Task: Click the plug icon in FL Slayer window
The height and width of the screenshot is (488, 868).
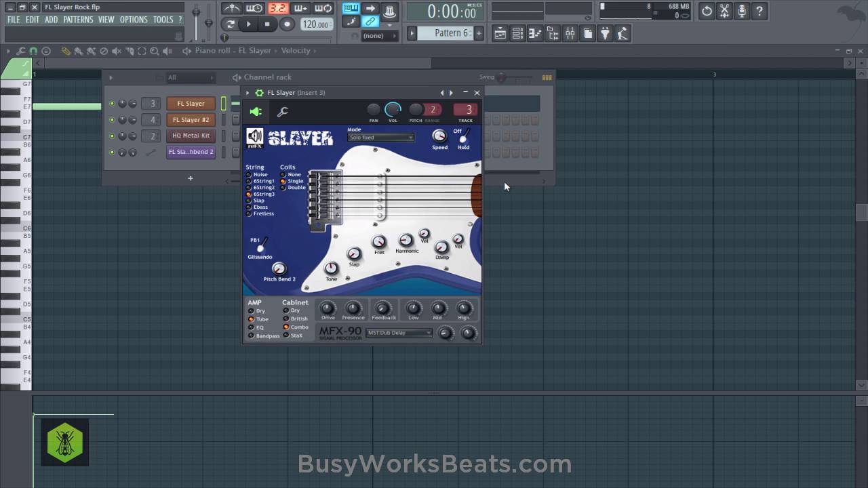Action: click(x=256, y=112)
